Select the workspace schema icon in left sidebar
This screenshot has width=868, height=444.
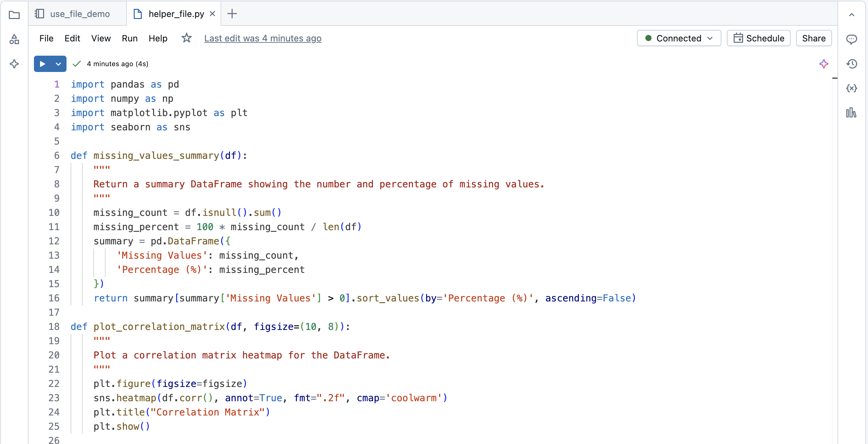tap(14, 39)
